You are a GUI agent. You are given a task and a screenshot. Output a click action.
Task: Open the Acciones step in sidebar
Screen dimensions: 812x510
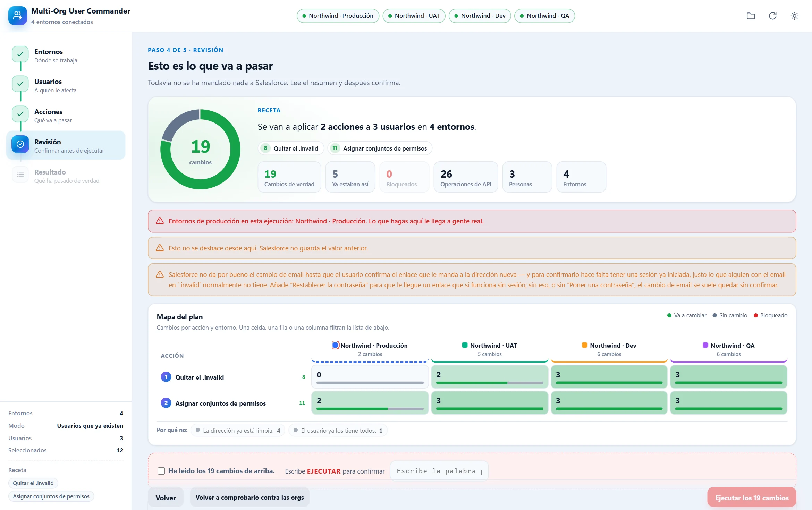pos(66,116)
